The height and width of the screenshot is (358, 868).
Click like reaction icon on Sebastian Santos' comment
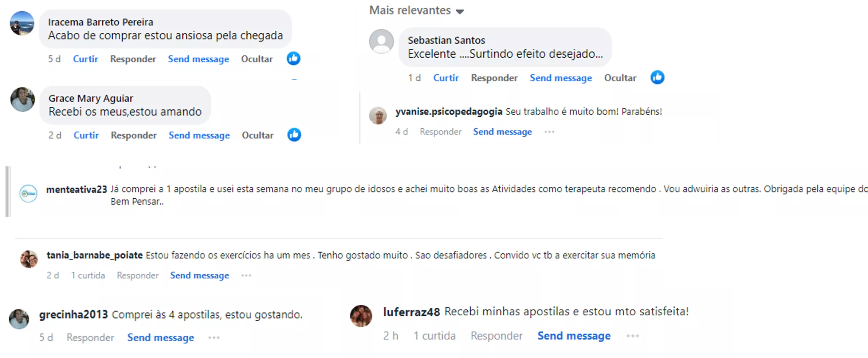[657, 78]
